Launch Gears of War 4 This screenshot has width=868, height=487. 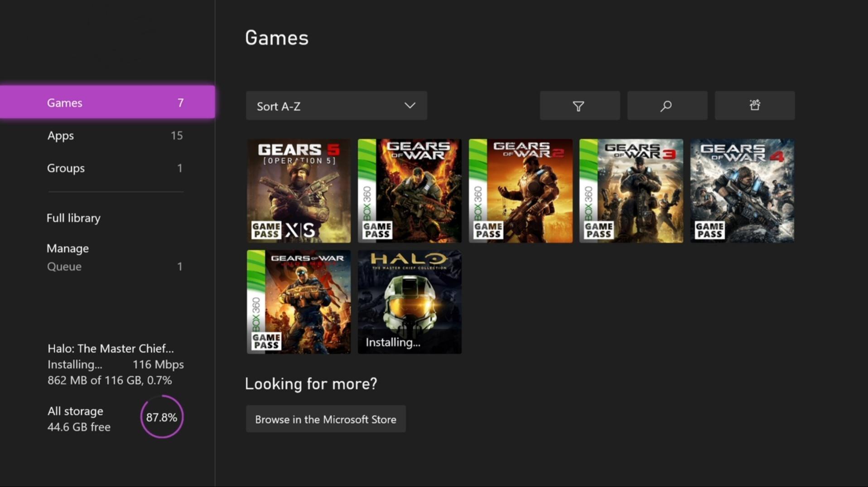click(742, 190)
